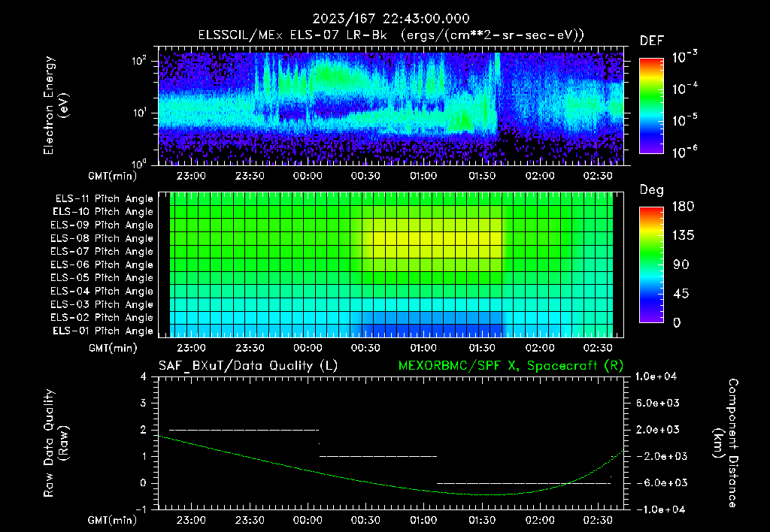Click the data quality level 0 line segment
The width and height of the screenshot is (770, 532).
(523, 483)
